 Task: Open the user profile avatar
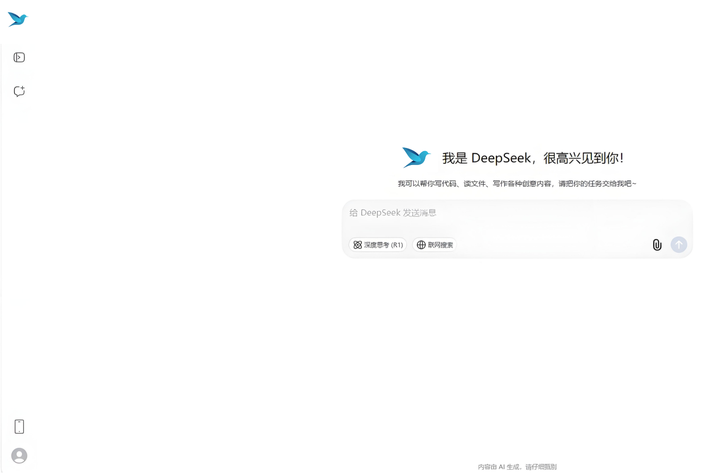[19, 456]
